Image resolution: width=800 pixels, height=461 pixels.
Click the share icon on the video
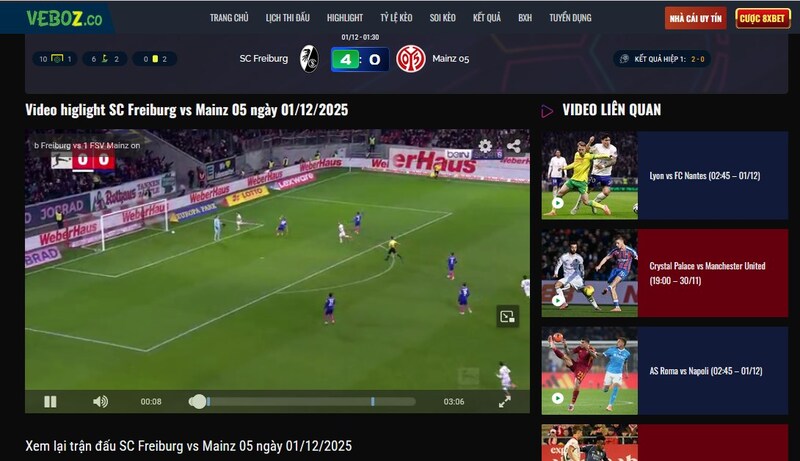click(513, 145)
